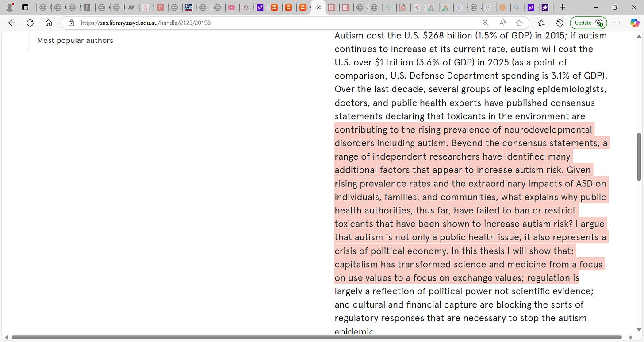Start Read aloud from the address bar

[x=502, y=23]
